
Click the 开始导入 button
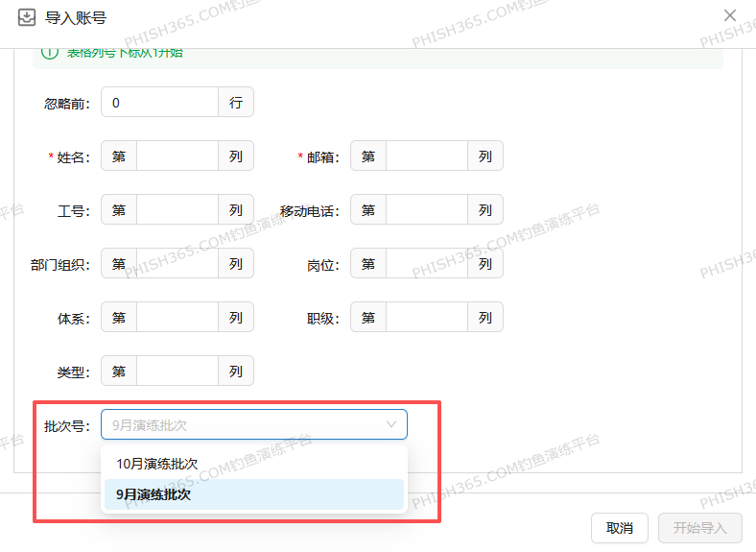tap(699, 528)
